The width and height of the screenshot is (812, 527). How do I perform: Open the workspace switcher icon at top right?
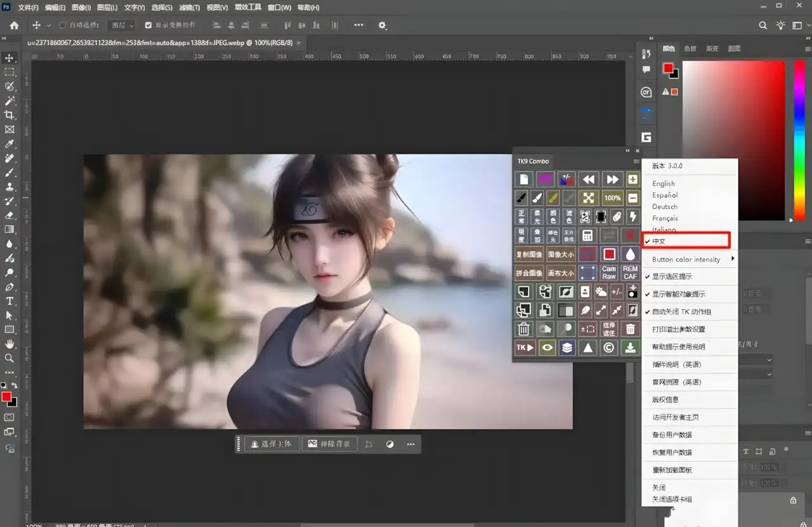[x=797, y=25]
